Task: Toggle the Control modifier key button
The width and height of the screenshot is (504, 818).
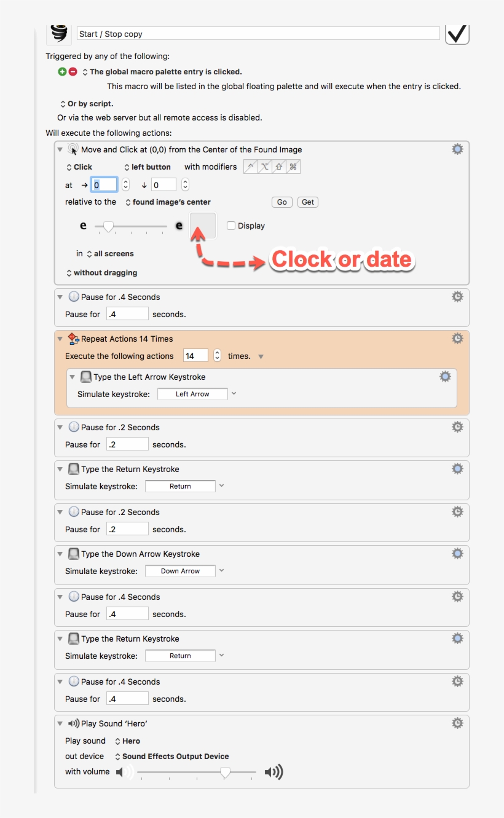Action: (x=251, y=167)
